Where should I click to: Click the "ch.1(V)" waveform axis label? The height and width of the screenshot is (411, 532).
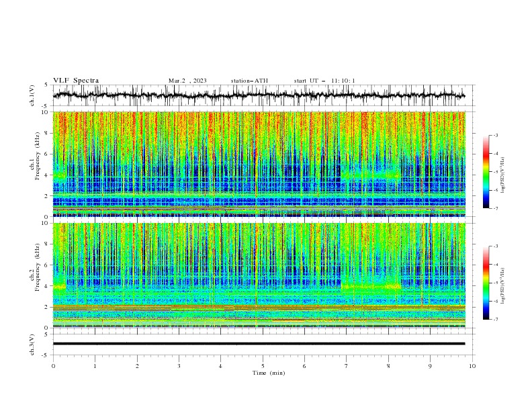pos(32,95)
